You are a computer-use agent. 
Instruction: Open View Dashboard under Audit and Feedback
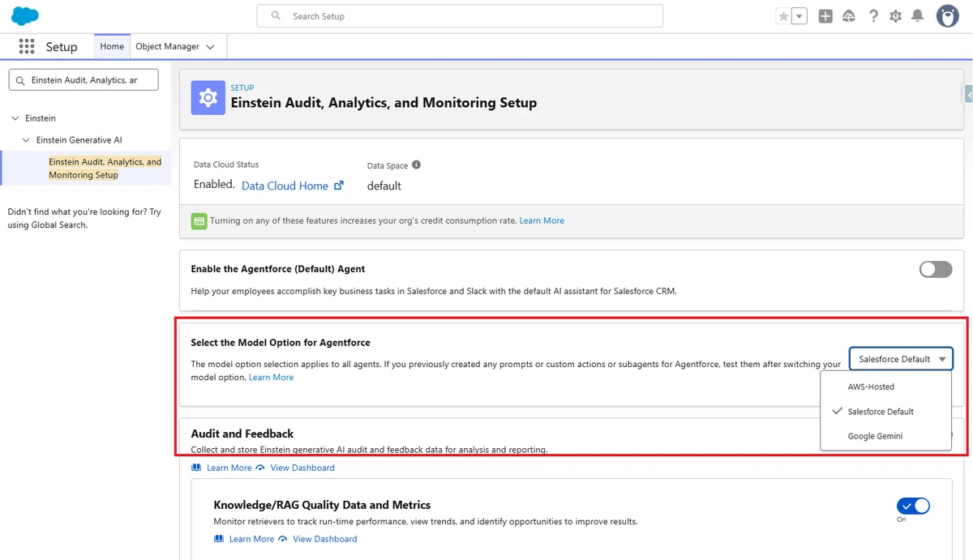tap(302, 468)
